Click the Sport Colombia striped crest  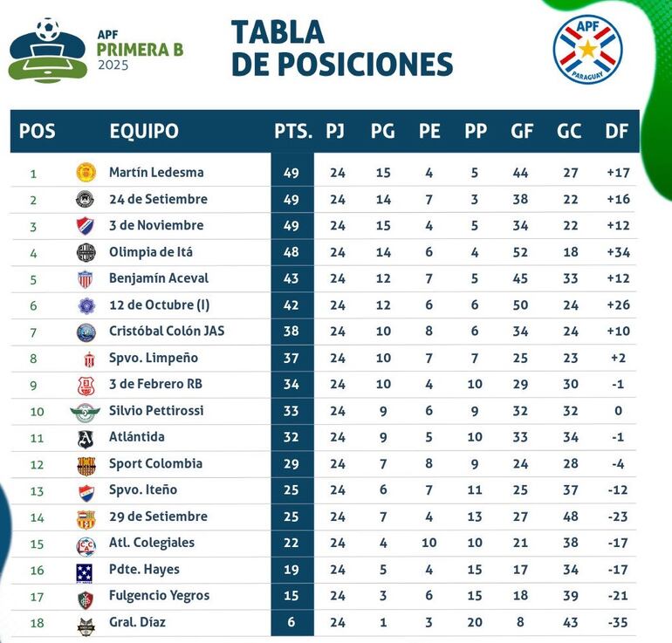coord(86,464)
